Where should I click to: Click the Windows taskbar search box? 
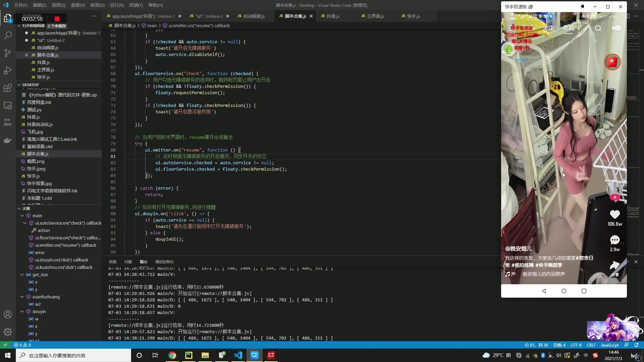click(x=73, y=355)
